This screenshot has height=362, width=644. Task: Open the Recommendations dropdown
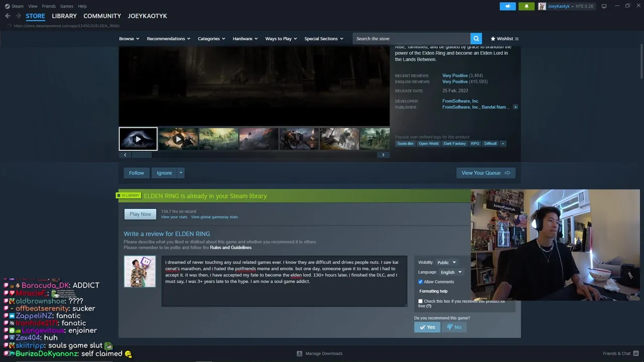(x=169, y=39)
